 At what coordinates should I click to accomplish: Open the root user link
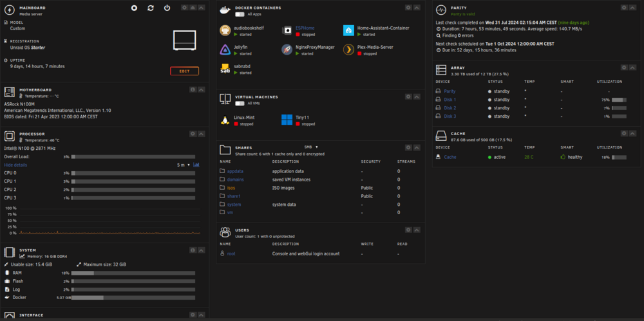click(x=231, y=253)
